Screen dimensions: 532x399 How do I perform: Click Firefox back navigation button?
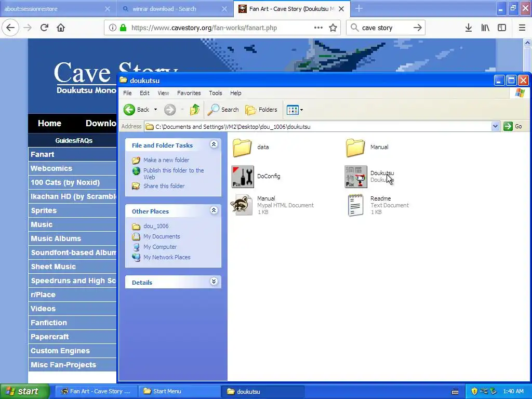pyautogui.click(x=10, y=28)
